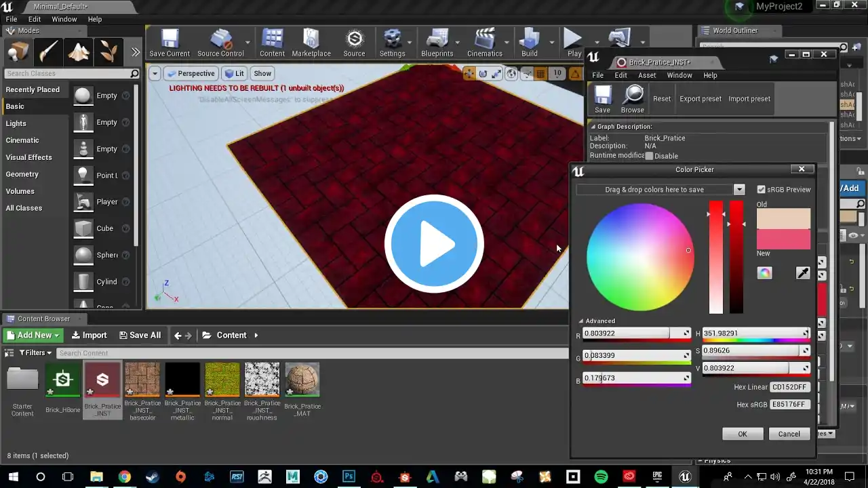This screenshot has width=868, height=488.
Task: Click the Build toolbar icon
Action: click(530, 42)
